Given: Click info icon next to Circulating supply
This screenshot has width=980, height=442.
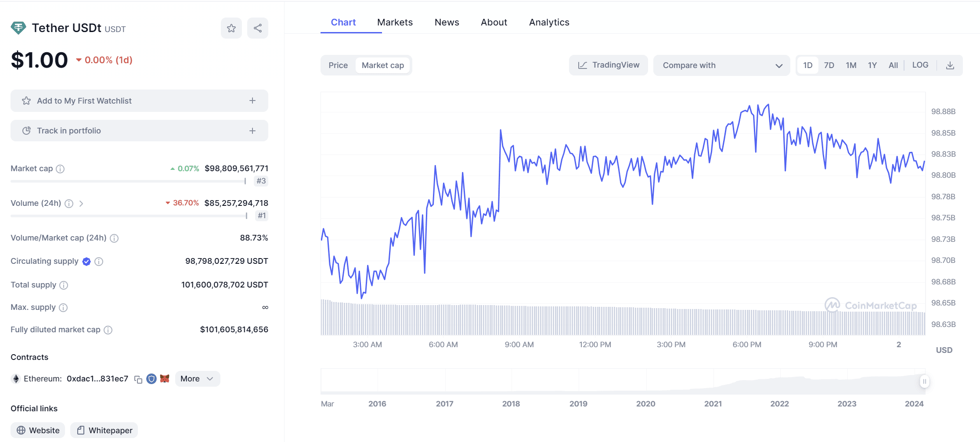Looking at the screenshot, I should (x=99, y=262).
